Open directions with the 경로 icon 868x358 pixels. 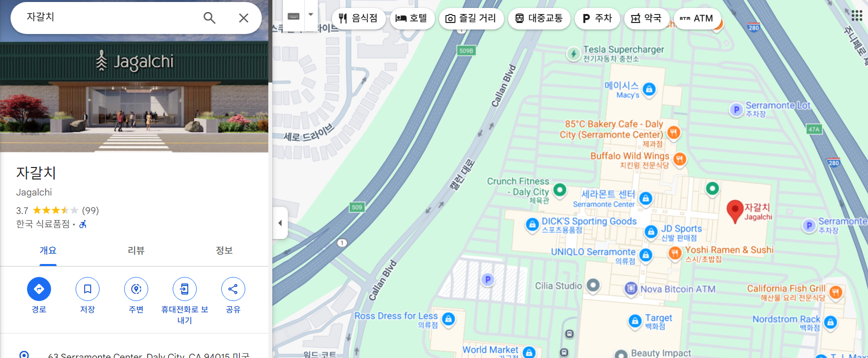pos(39,289)
